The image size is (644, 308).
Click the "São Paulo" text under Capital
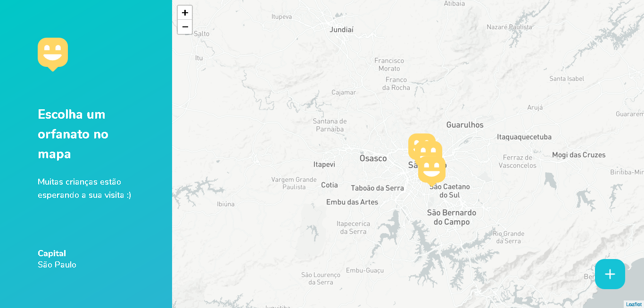click(x=57, y=265)
